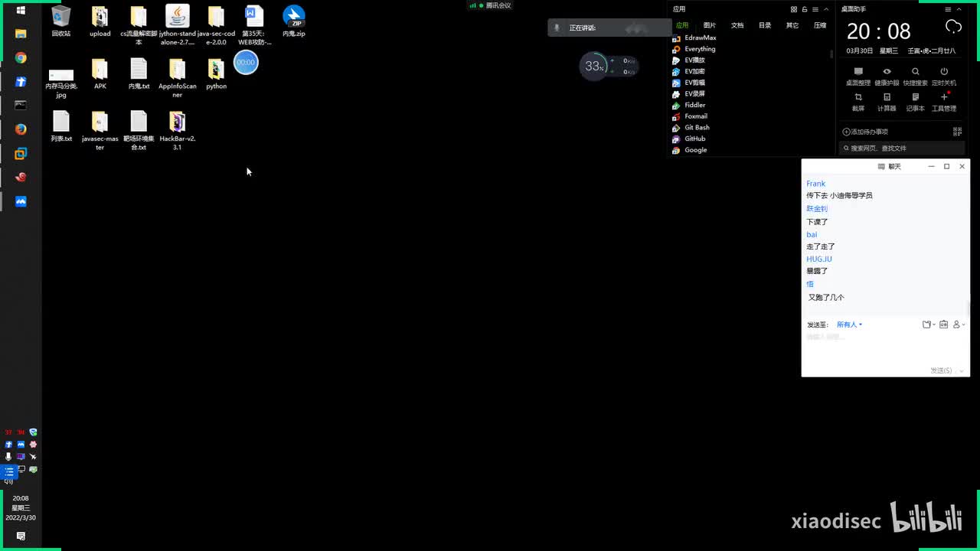
Task: Open the command prompt taskbar icon
Action: coord(21,106)
